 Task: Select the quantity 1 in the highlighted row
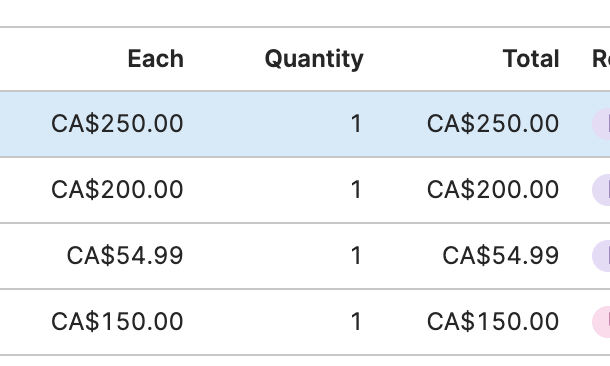point(356,124)
